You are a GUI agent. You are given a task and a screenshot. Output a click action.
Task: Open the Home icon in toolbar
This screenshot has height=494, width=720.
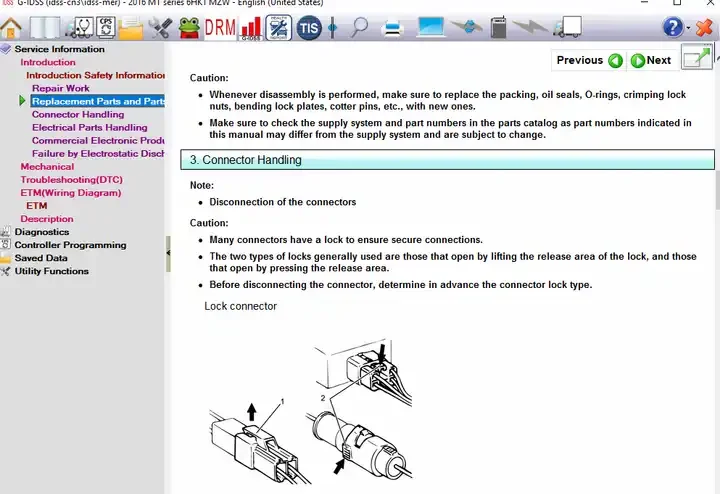11,28
